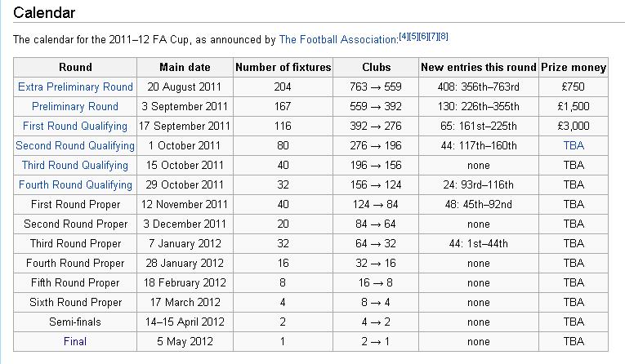The width and height of the screenshot is (625, 364).
Task: Follow Second Round Qualifying link
Action: (x=75, y=145)
